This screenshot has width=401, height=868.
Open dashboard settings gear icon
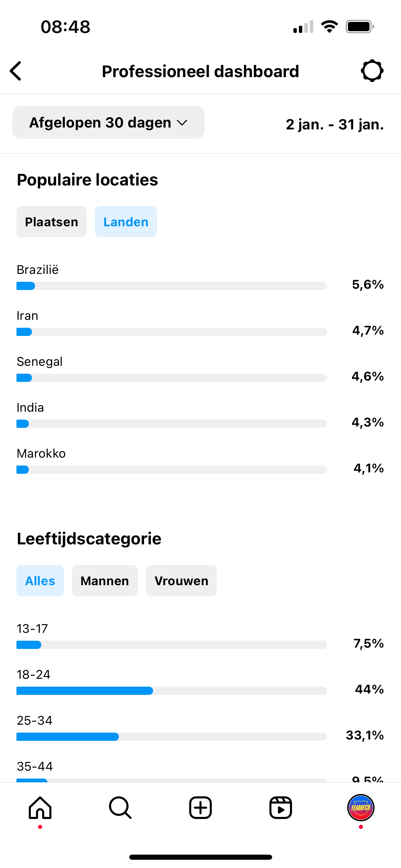pyautogui.click(x=372, y=71)
